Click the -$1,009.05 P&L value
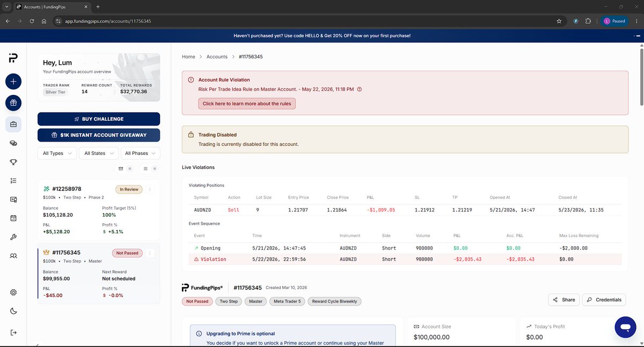The height and width of the screenshot is (347, 644). coord(380,210)
